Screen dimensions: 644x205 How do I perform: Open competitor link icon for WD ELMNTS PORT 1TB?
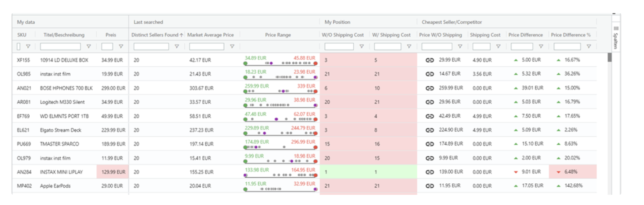[x=430, y=116]
